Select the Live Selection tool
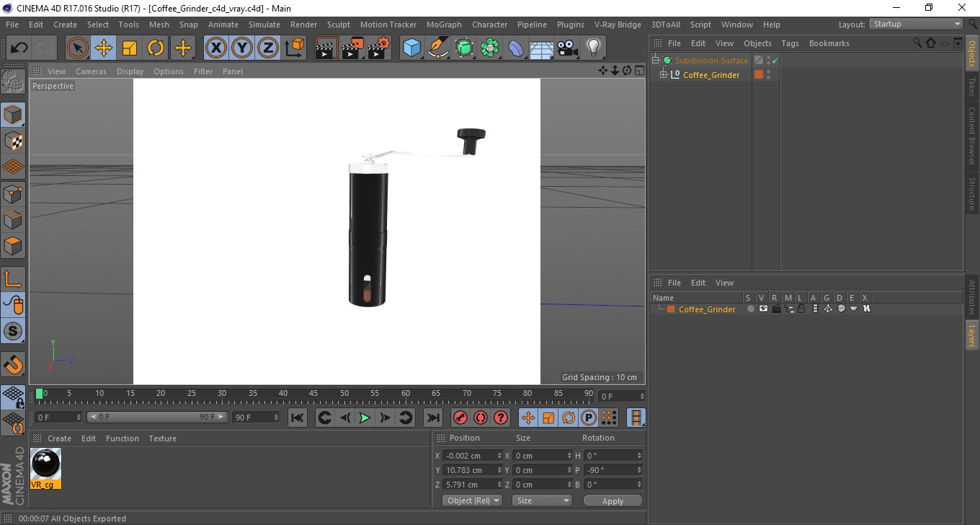The height and width of the screenshot is (525, 980). 78,48
